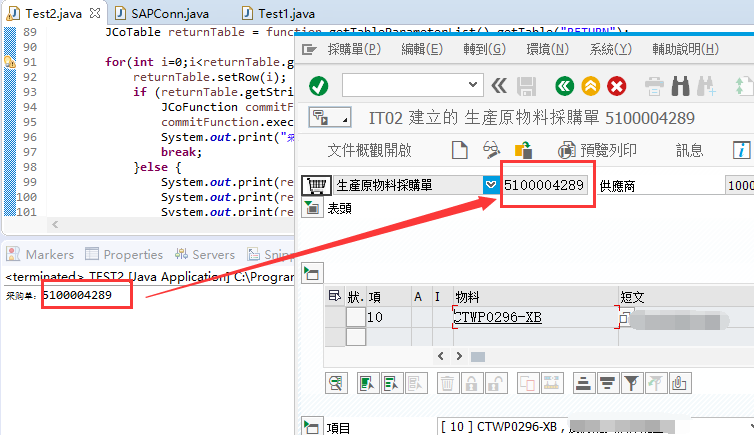Open the Servers view tab in Eclipse
This screenshot has width=754, height=435.
[x=205, y=254]
